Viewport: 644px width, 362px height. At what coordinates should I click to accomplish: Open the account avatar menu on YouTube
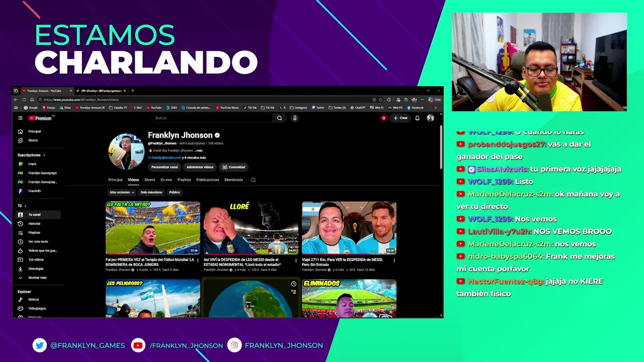pyautogui.click(x=430, y=118)
